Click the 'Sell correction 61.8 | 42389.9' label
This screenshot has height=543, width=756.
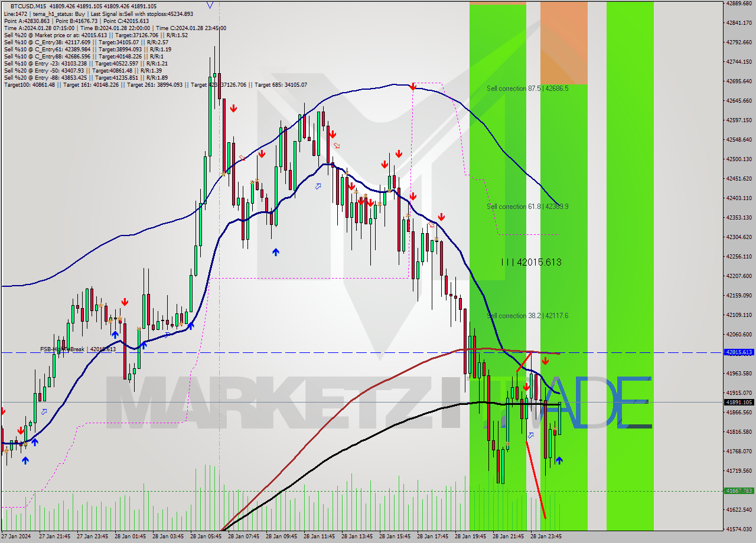[x=527, y=207]
